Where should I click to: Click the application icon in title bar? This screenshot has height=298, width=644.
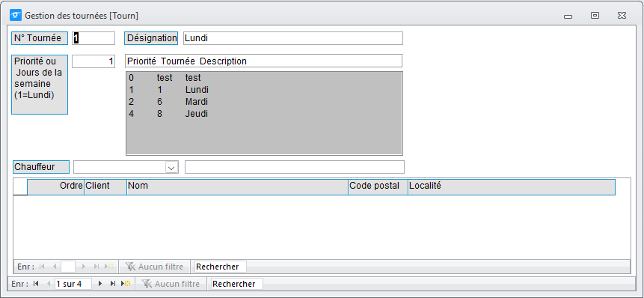click(16, 16)
